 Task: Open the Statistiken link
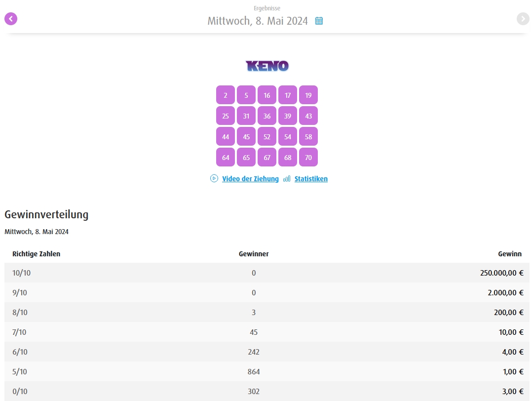311,179
